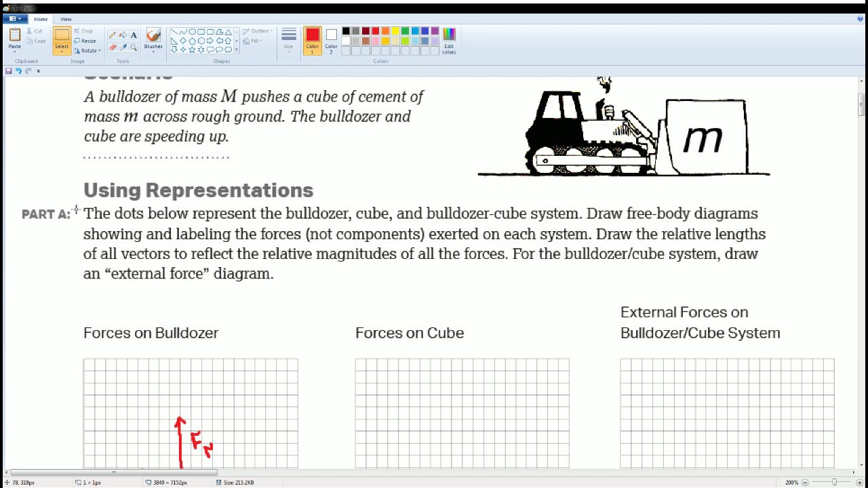Choose the Oval shape

tap(192, 32)
